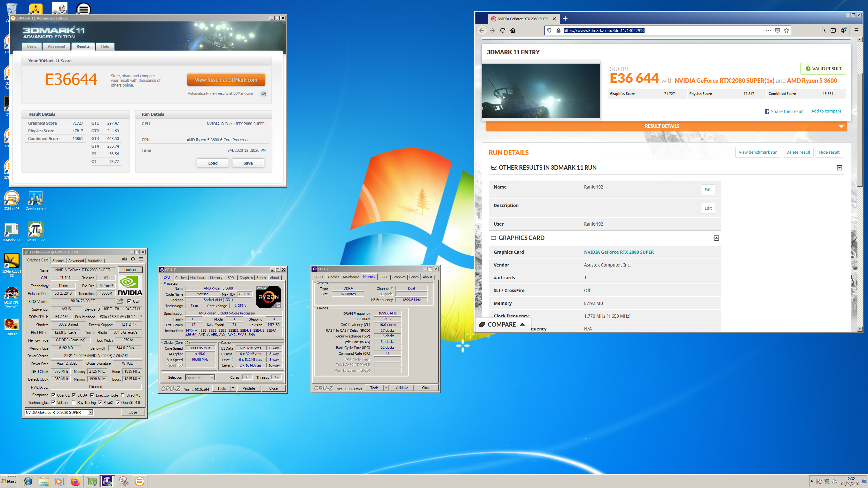Click Lookup button in GPU-Z
Image resolution: width=868 pixels, height=488 pixels.
130,270
